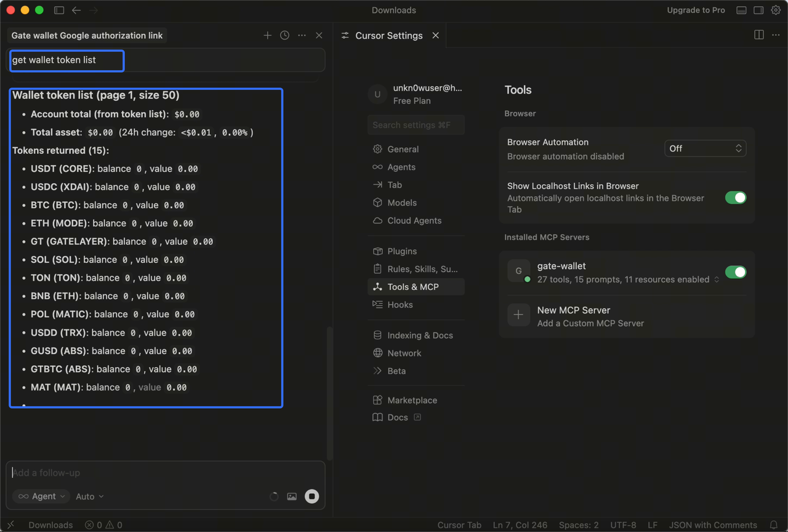
Task: Attach an image to the chat
Action: [292, 496]
